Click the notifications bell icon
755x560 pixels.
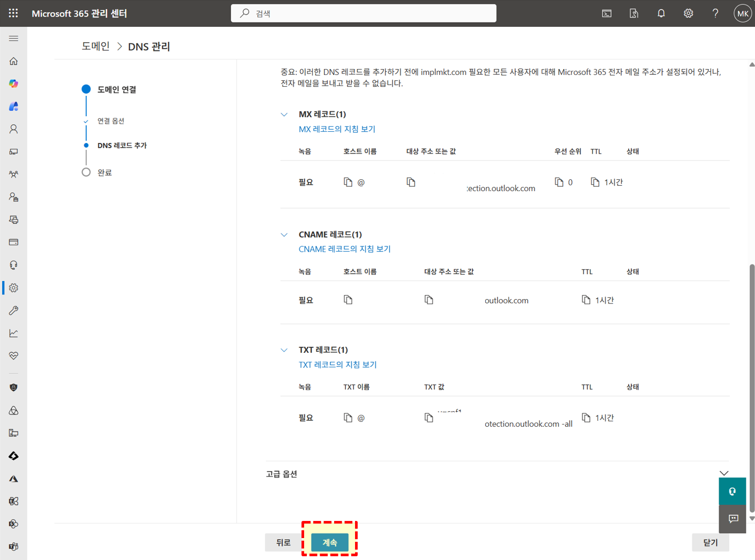coord(661,13)
